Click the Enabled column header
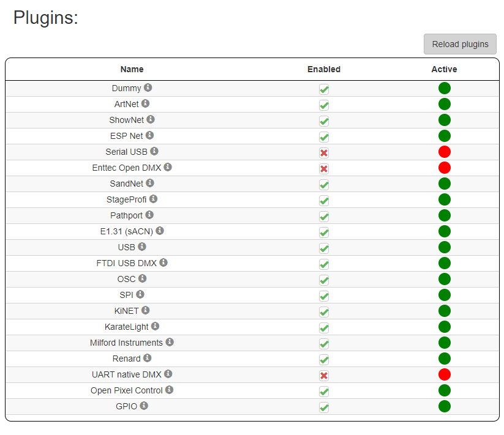 324,69
